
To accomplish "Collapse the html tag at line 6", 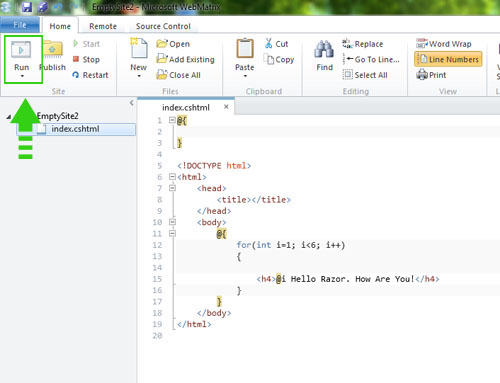I will click(172, 177).
